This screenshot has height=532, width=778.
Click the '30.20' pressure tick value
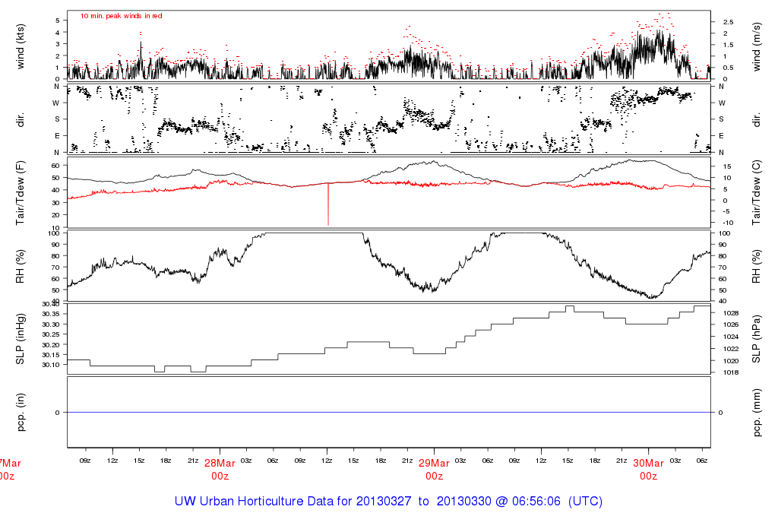[52, 345]
